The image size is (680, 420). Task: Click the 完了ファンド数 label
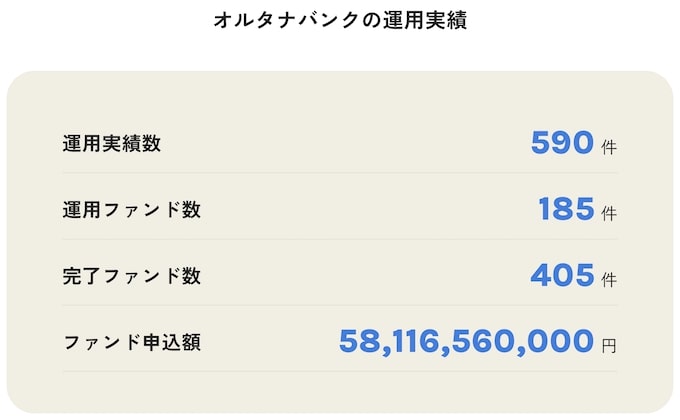(131, 276)
